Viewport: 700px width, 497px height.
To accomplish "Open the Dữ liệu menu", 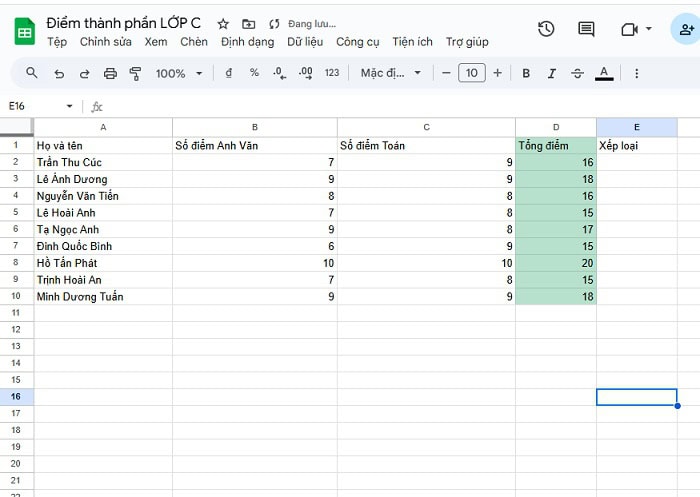I will point(305,42).
